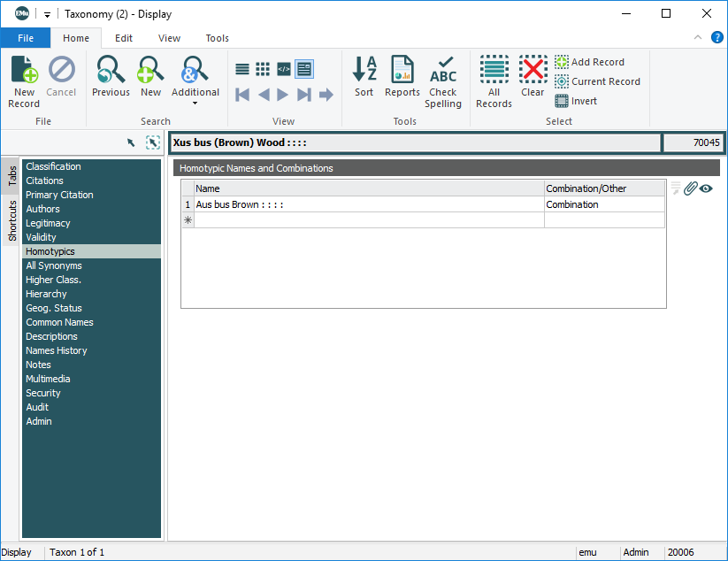Open the Quick Access Toolbar dropdown arrow

(47, 14)
